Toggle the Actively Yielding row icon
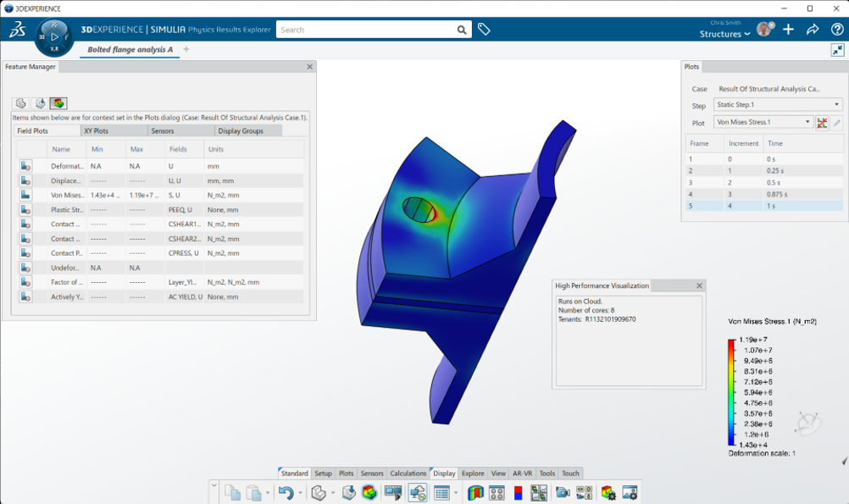 [25, 296]
